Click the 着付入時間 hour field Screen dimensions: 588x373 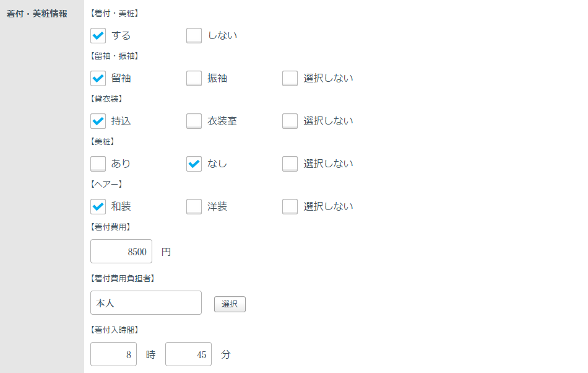coord(113,354)
